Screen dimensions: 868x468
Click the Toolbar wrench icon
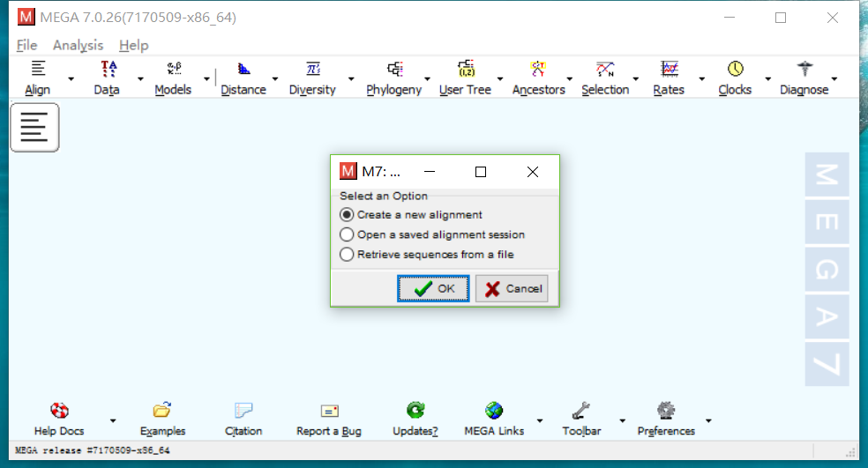[580, 410]
